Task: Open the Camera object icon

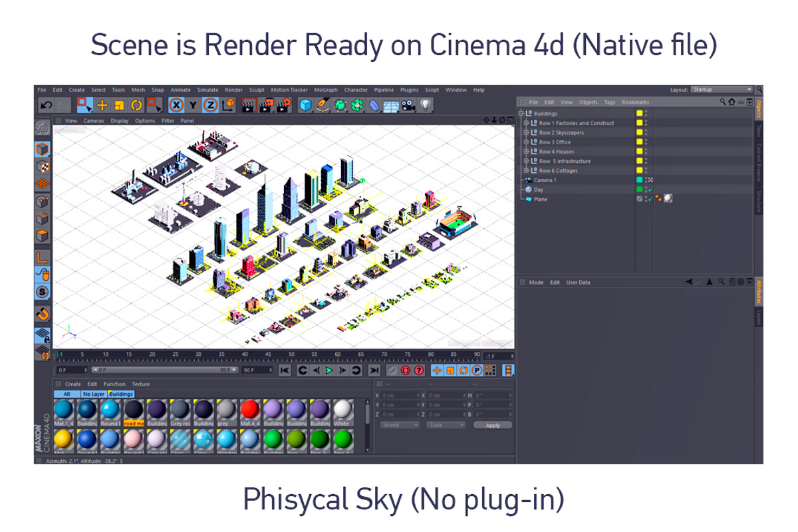Action: point(408,105)
